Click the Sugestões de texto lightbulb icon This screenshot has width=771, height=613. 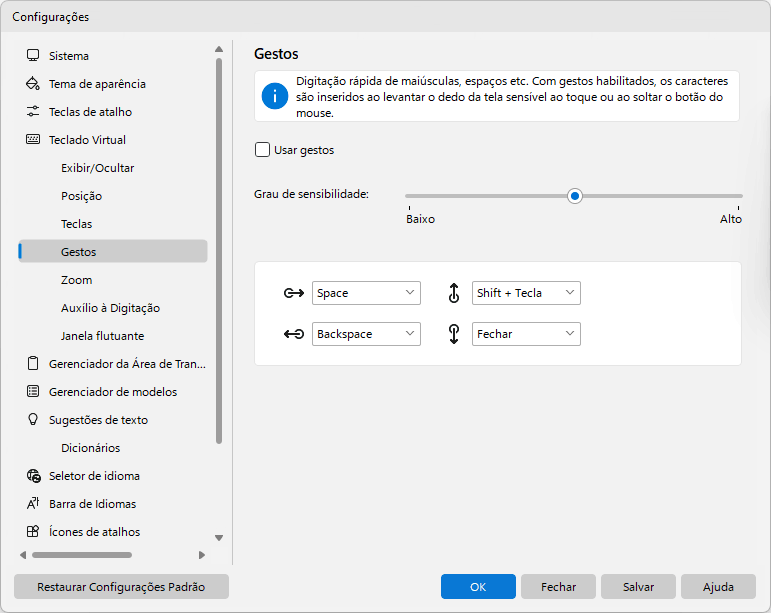click(33, 419)
